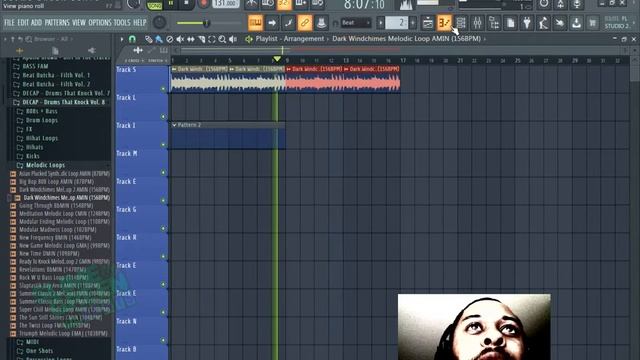Click the previous pattern arrow beside pattern number

[x=380, y=23]
